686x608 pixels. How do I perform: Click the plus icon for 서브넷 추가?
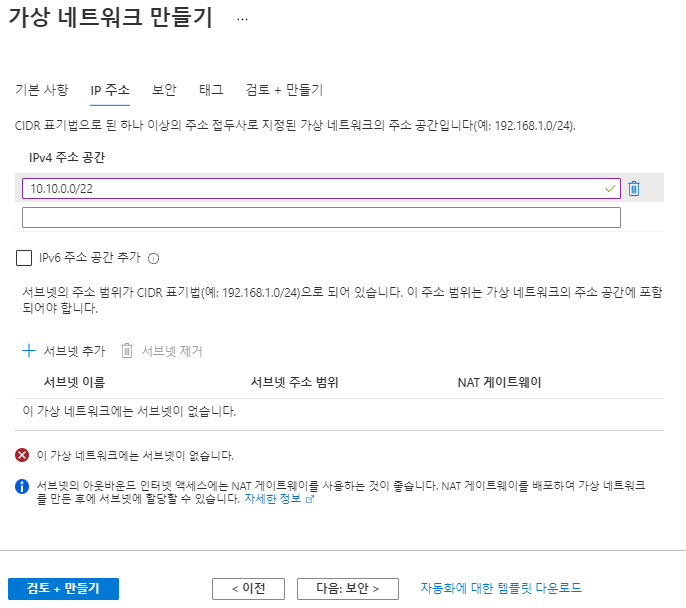coord(29,350)
